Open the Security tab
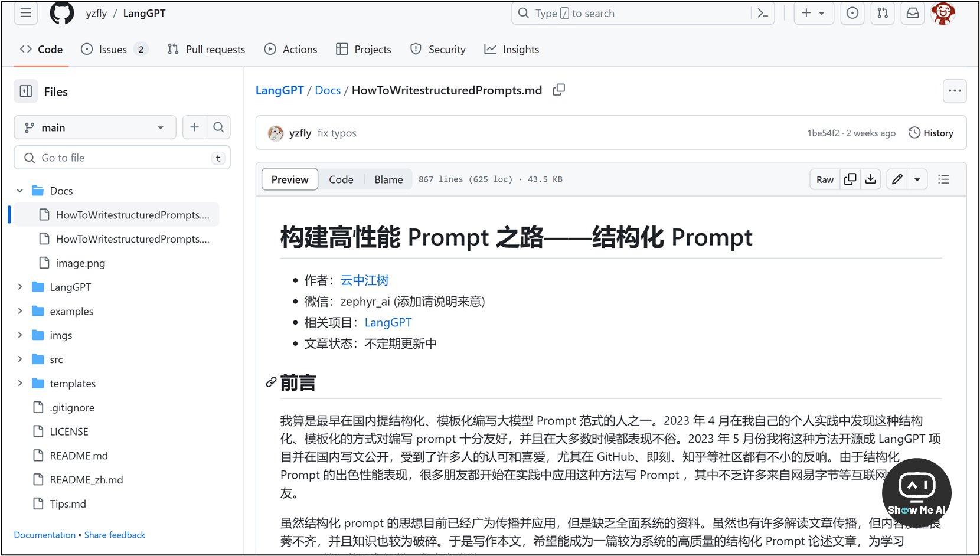Screen dimensions: 980x556 [438, 49]
